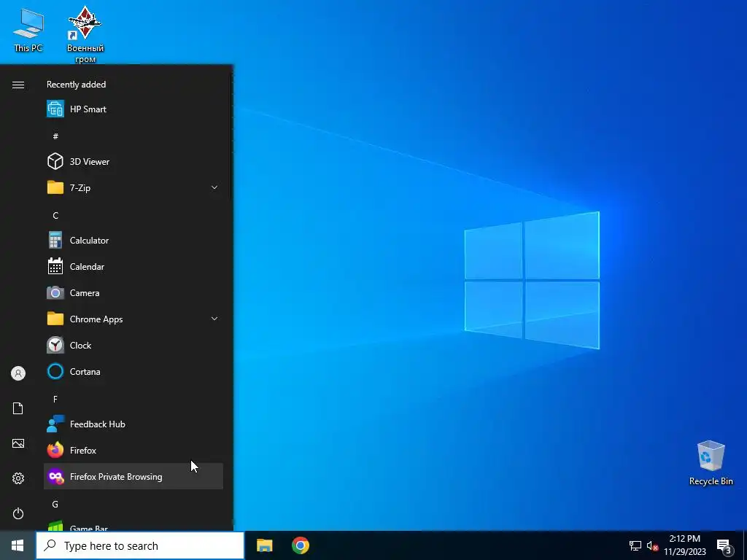Screen dimensions: 747x560
Task: Open the Chrome Apps folder entry
Action: [x=133, y=319]
